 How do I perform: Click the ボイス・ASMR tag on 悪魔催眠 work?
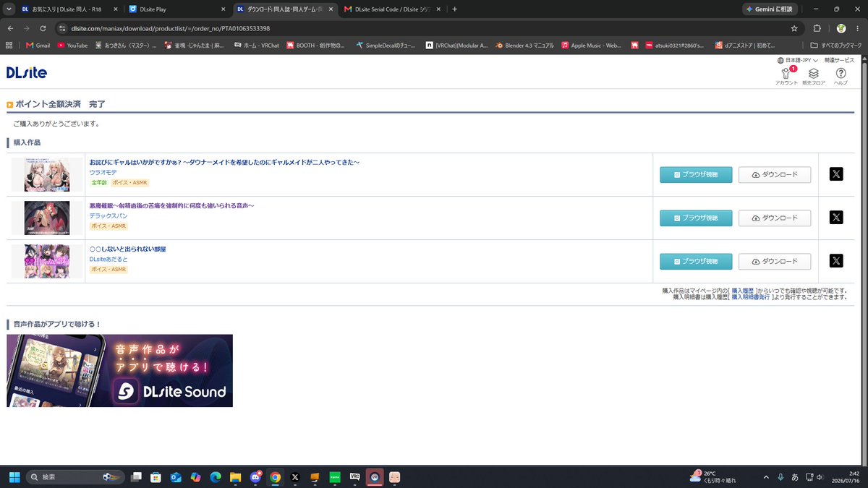(109, 226)
